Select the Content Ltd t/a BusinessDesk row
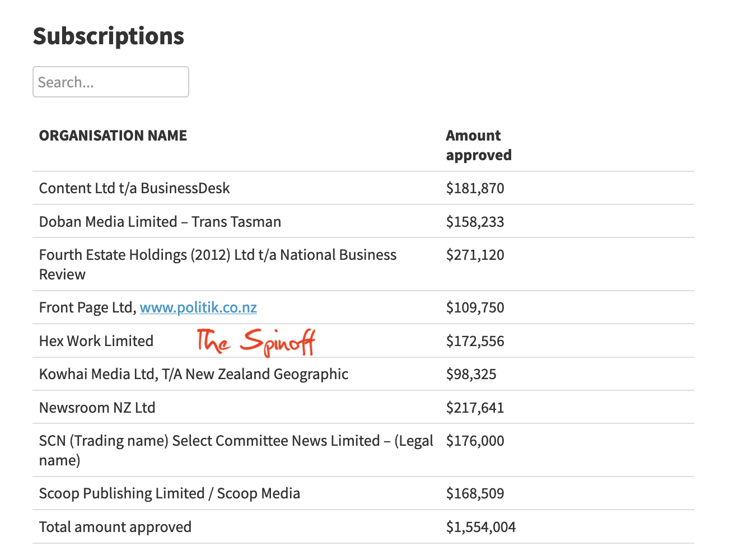The image size is (729, 560). (x=363, y=188)
